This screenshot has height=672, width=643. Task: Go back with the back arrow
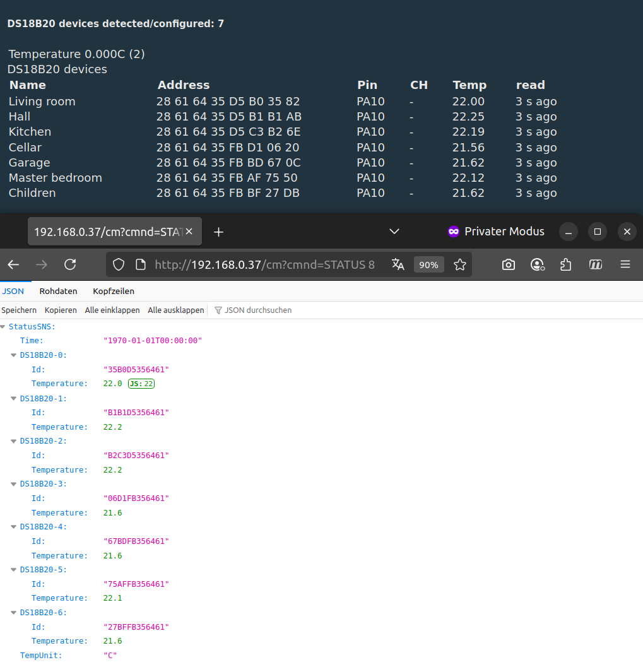pos(13,265)
